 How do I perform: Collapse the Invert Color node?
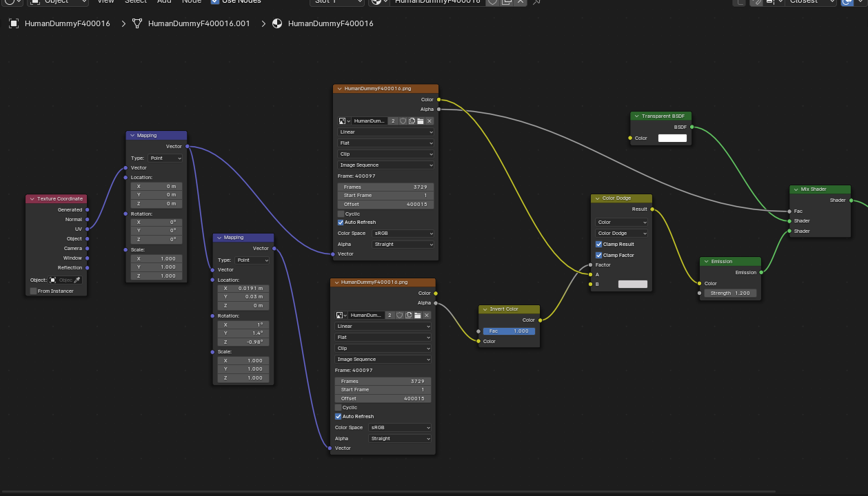click(x=484, y=309)
